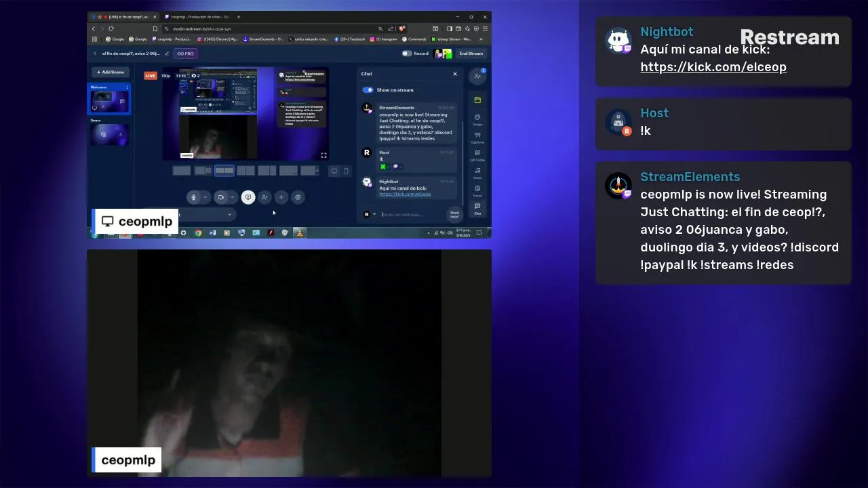
Task: Open the studio settings gear icon
Action: click(298, 197)
